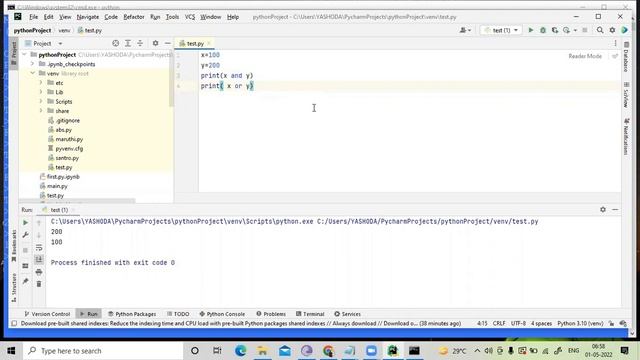The height and width of the screenshot is (360, 640).
Task: Hide the Project panel with minus icon
Action: (x=167, y=43)
